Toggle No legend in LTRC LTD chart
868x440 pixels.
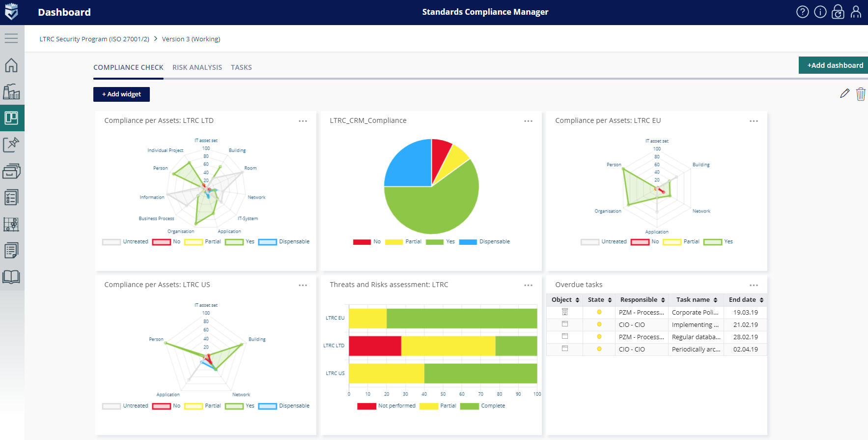(167, 242)
